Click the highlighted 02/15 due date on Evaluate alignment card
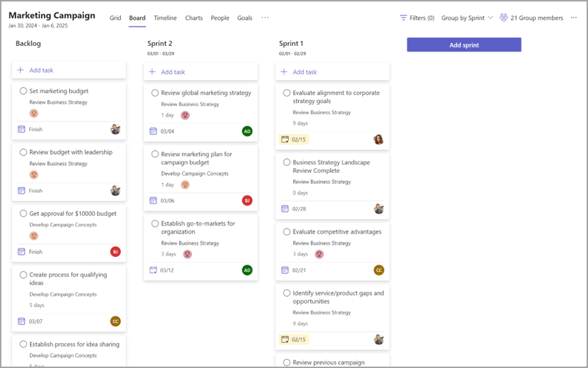Screen dimensions: 588x368 tap(294, 139)
